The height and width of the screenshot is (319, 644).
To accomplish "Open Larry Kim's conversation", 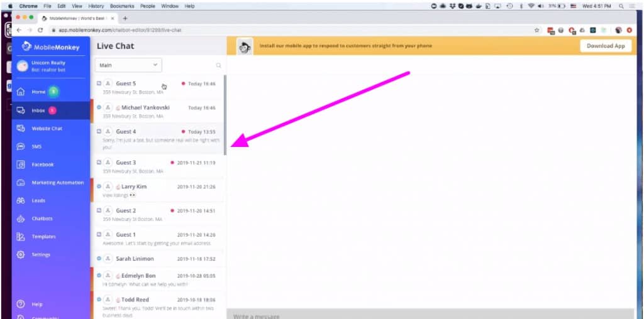I will click(158, 190).
